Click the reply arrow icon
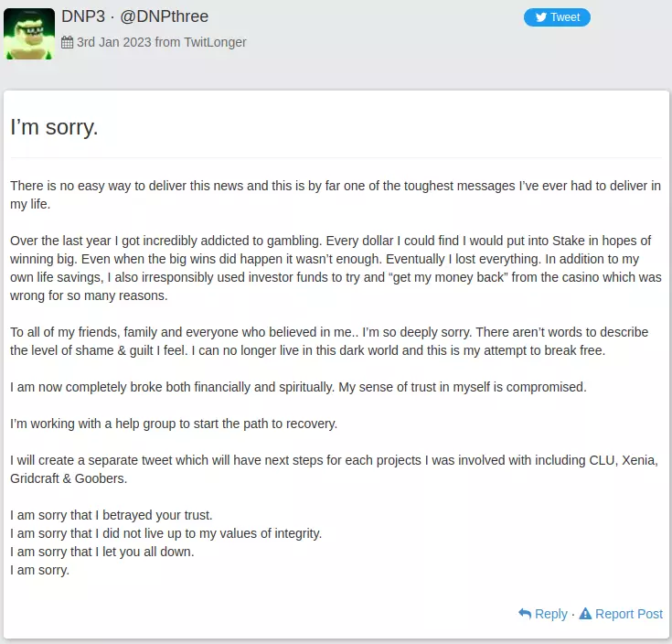Image resolution: width=672 pixels, height=644 pixels. point(525,614)
